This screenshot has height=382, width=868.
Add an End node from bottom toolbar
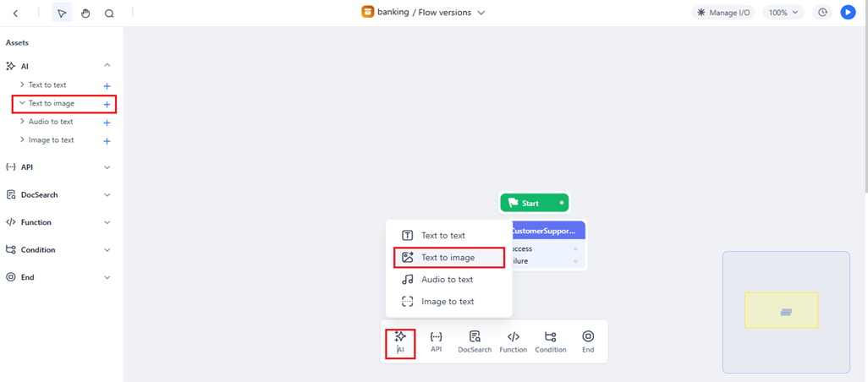588,341
